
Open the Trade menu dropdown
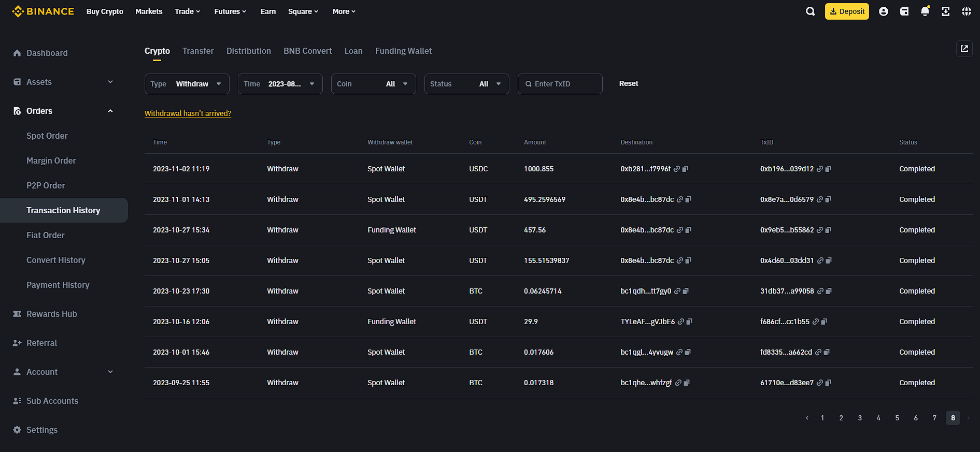188,11
